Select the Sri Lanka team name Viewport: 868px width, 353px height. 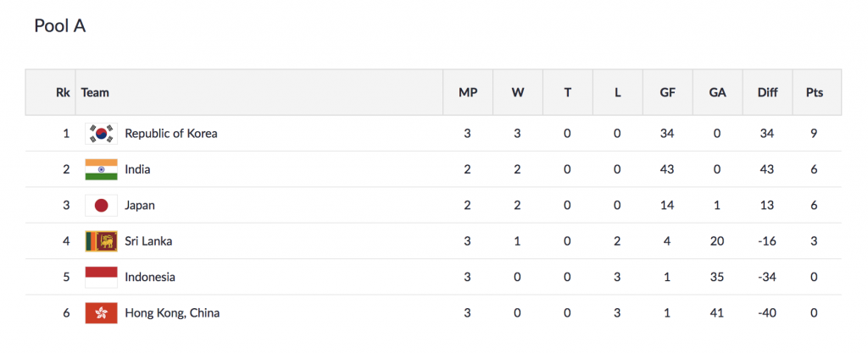coord(148,241)
